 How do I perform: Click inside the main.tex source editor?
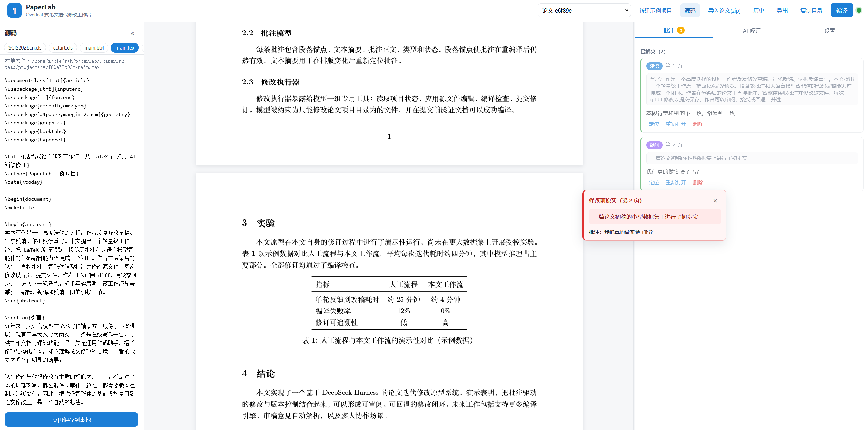(x=71, y=241)
